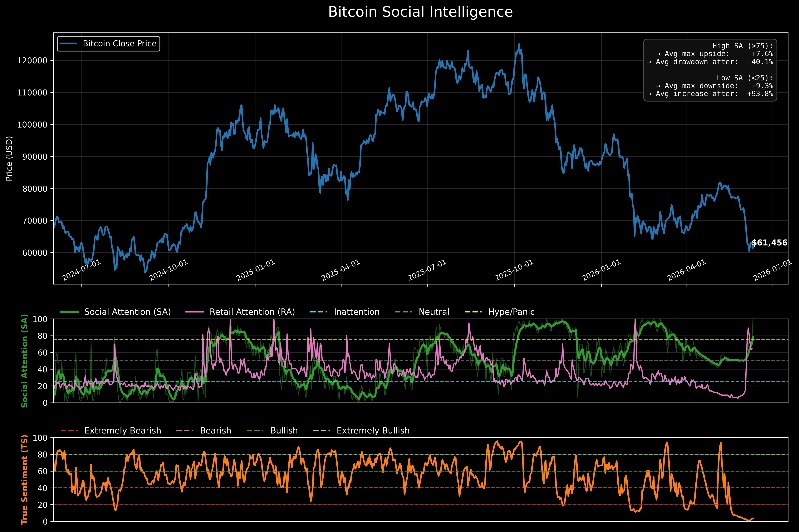Select the 120000 price tick label
This screenshot has height=532, width=799.
tap(32, 61)
